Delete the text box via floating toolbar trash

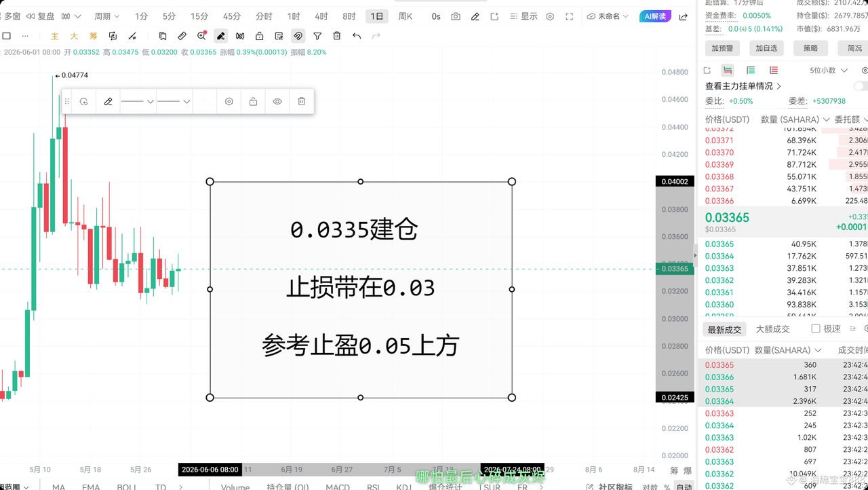click(302, 101)
